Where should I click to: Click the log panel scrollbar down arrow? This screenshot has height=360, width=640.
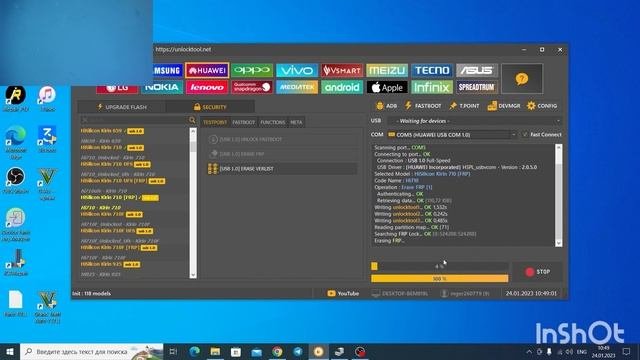click(x=558, y=243)
